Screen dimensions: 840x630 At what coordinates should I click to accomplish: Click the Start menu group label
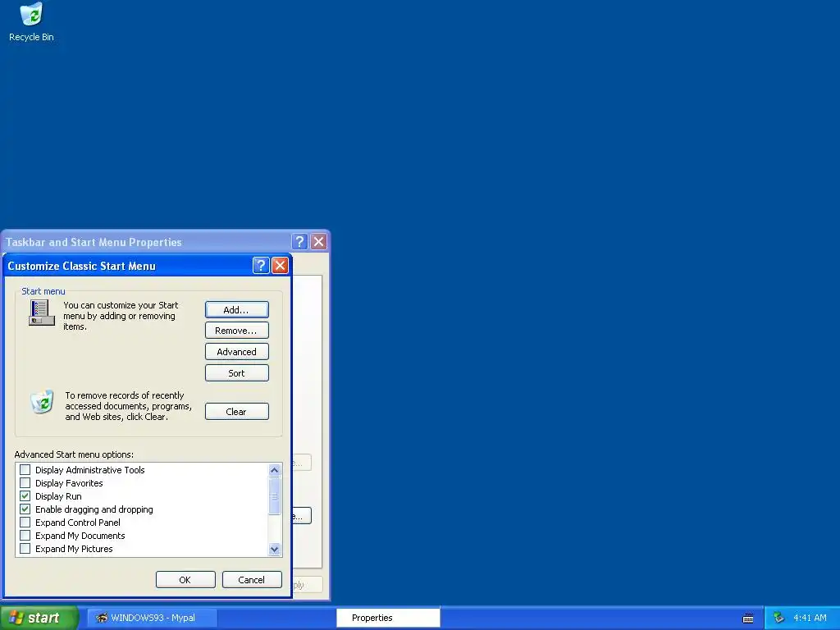[x=43, y=291]
